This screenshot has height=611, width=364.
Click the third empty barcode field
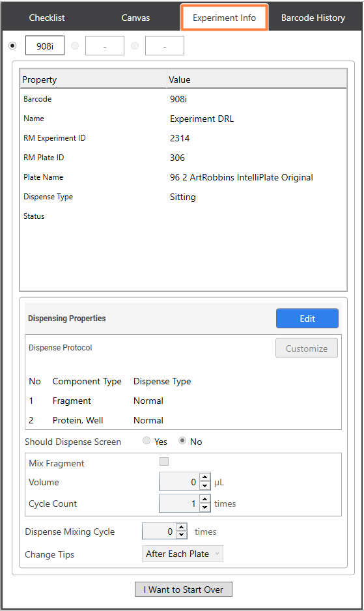pyautogui.click(x=165, y=46)
